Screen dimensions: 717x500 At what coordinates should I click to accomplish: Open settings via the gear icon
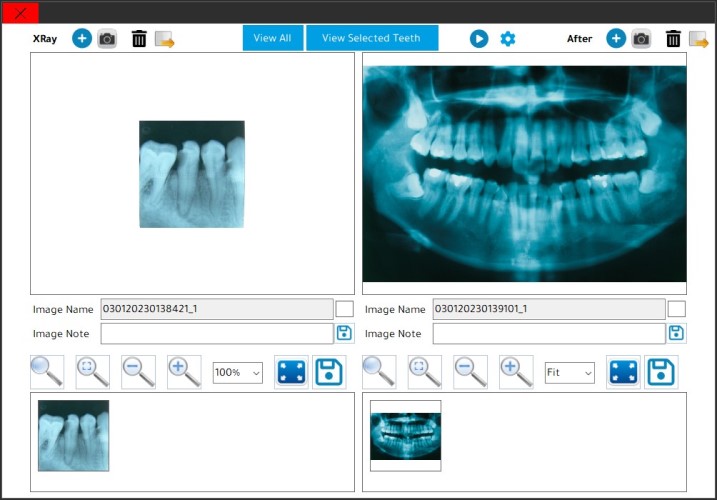[508, 39]
